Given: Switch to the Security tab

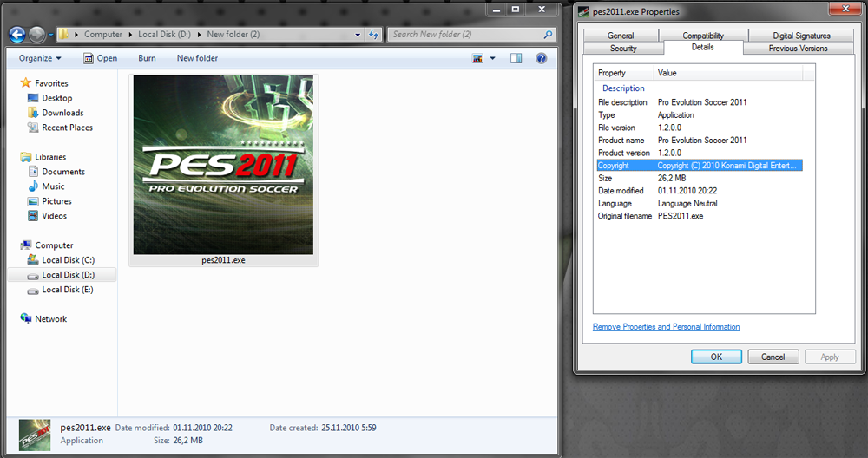Looking at the screenshot, I should tap(623, 48).
